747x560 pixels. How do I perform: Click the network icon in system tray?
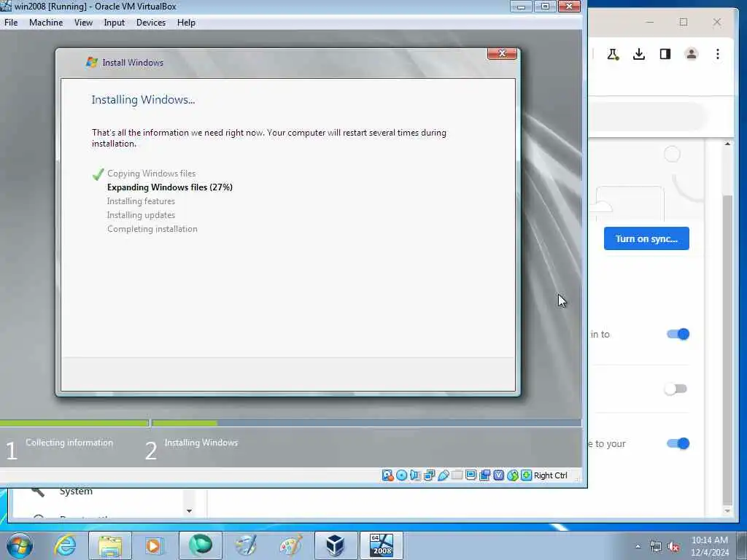pos(656,547)
